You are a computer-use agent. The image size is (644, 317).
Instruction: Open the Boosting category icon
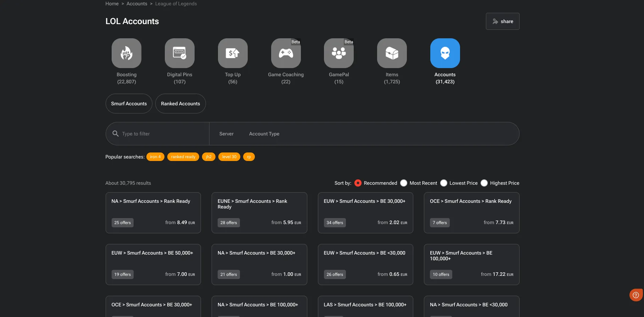pyautogui.click(x=126, y=53)
